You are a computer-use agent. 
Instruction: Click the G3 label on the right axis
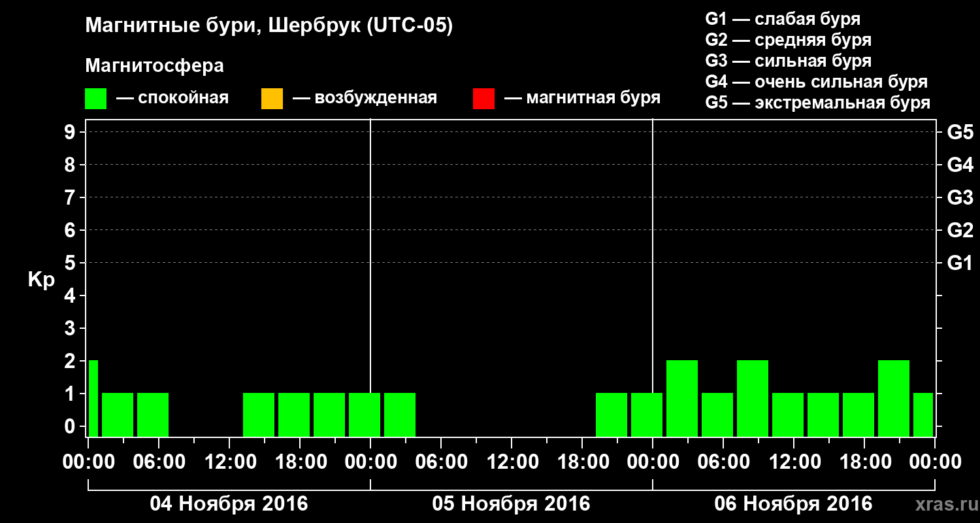(x=960, y=197)
